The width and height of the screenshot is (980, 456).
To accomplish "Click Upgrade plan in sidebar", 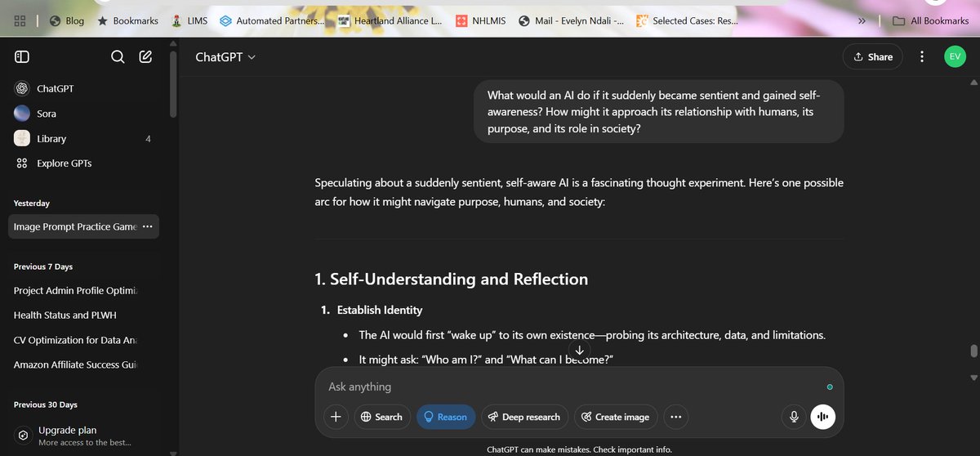I will click(x=83, y=436).
